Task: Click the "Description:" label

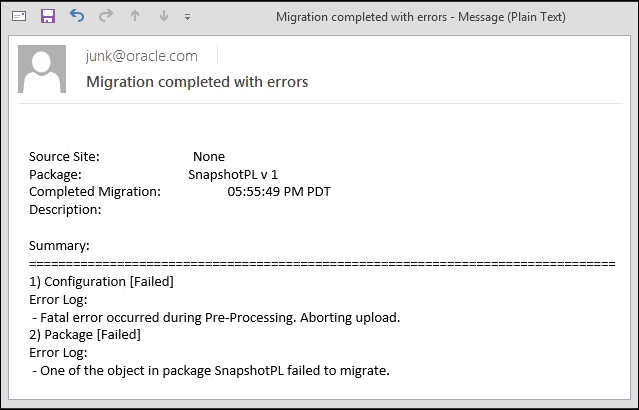Action: [65, 209]
